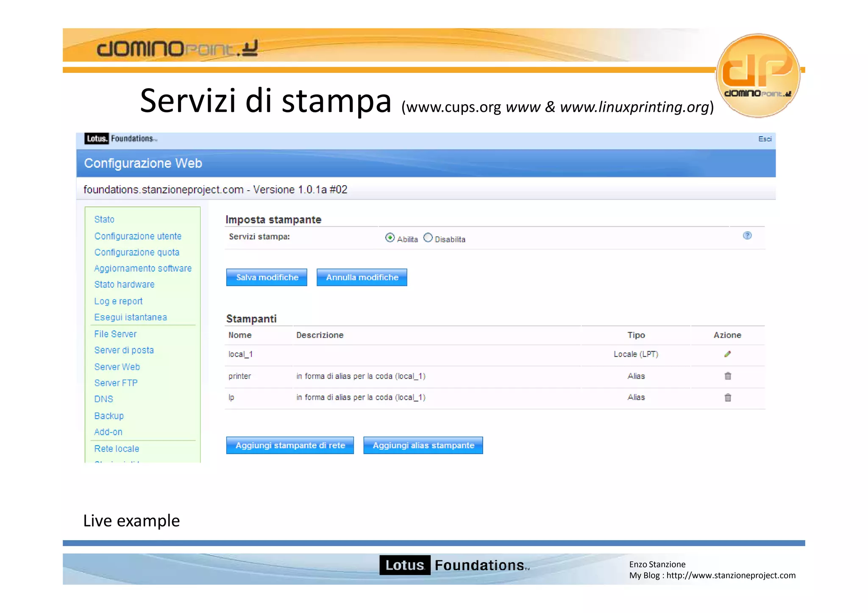868x613 pixels.
Task: Open Stato hardware in the sidebar
Action: click(x=124, y=285)
